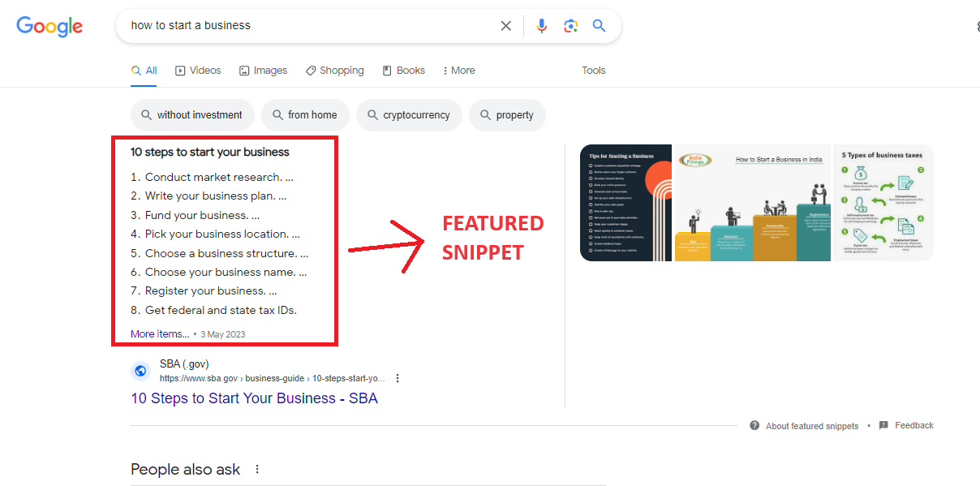Open the SBA result three-dot options
Screen dimensions: 980x486
pyautogui.click(x=398, y=378)
